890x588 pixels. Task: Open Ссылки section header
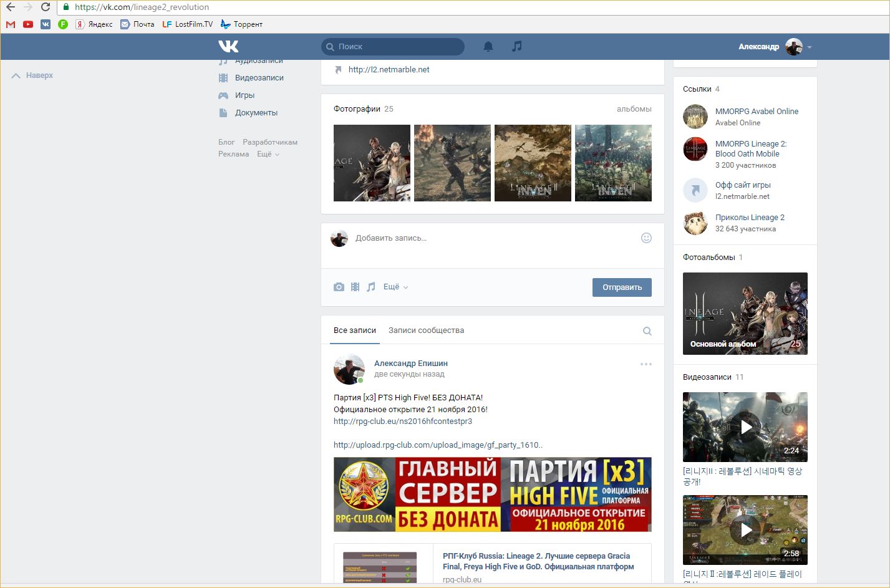point(701,89)
